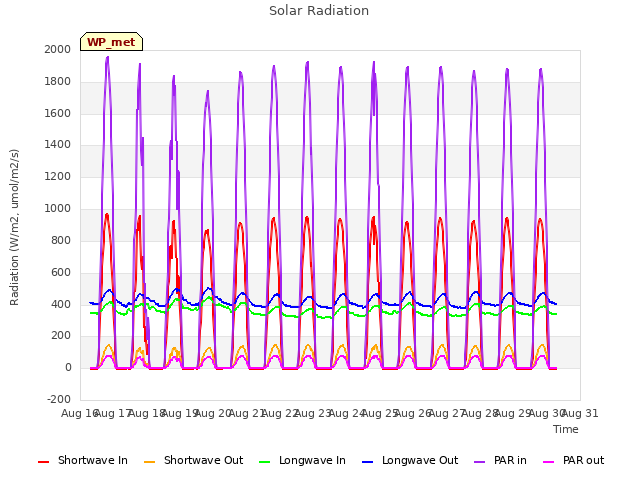640x480 pixels.
Task: Click the purple PAR in legend swatch
Action: [x=480, y=462]
